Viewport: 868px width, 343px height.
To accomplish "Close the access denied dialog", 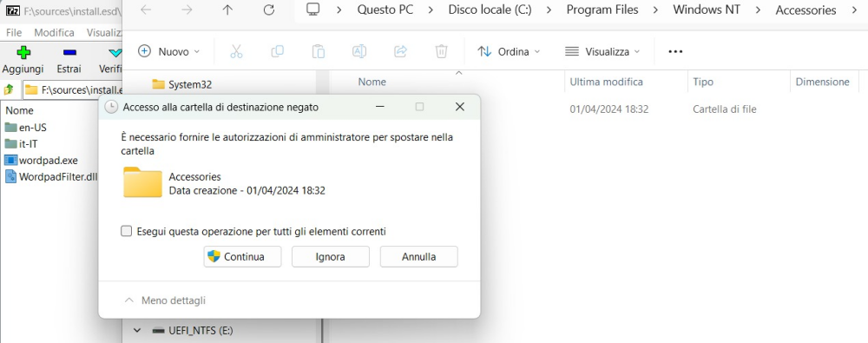I will click(x=459, y=107).
